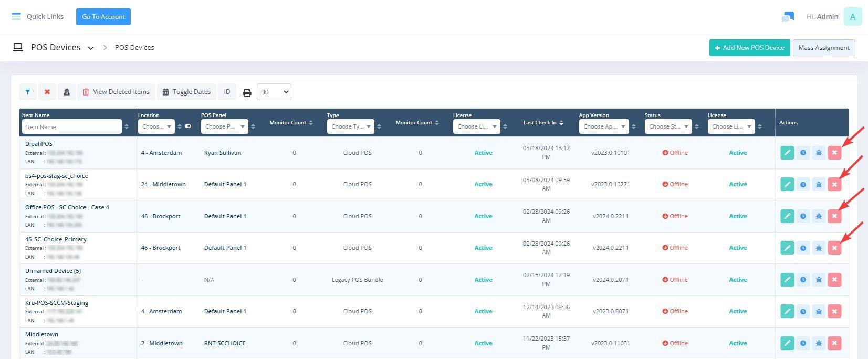Click the chat messages icon near Hi, Admin

pos(788,17)
